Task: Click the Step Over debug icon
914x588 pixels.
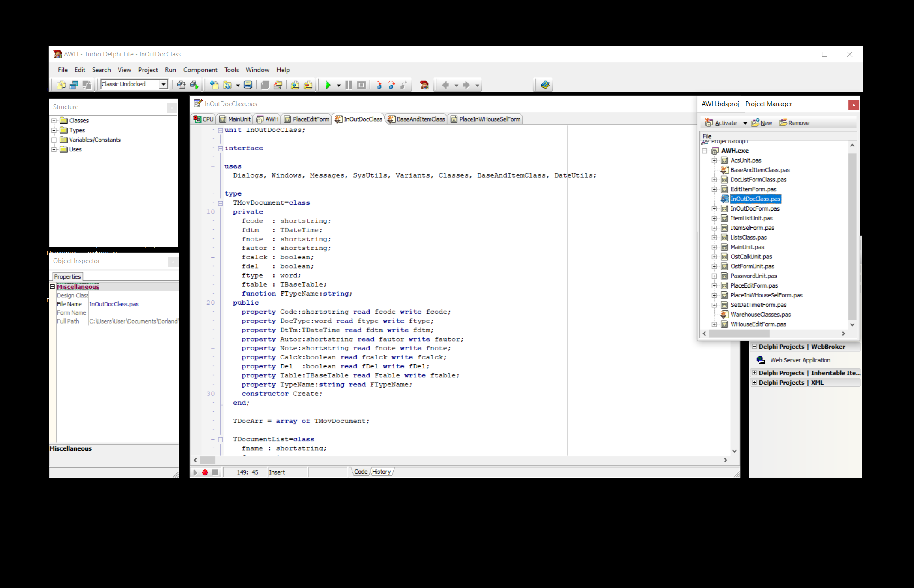Action: pyautogui.click(x=391, y=85)
